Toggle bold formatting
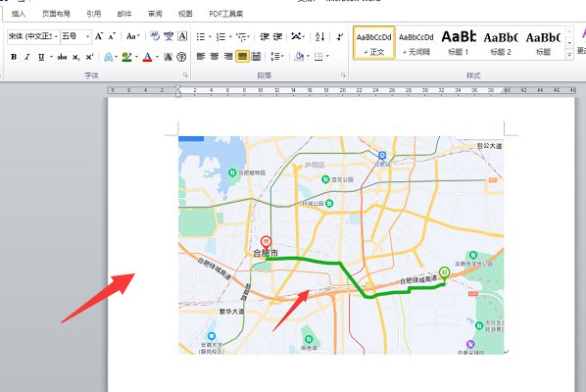Viewport: 586px width, 392px height. coord(14,57)
